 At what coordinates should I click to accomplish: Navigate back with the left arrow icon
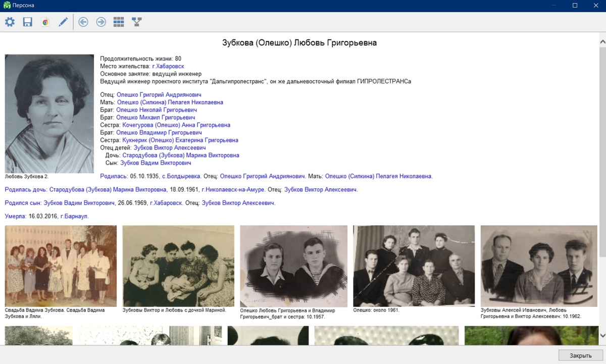click(x=83, y=22)
